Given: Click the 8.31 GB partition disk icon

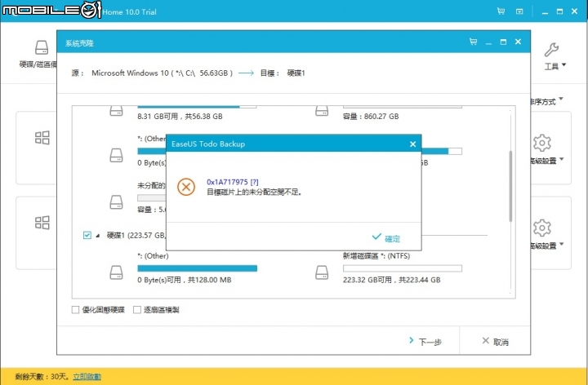Looking at the screenshot, I should [116, 111].
